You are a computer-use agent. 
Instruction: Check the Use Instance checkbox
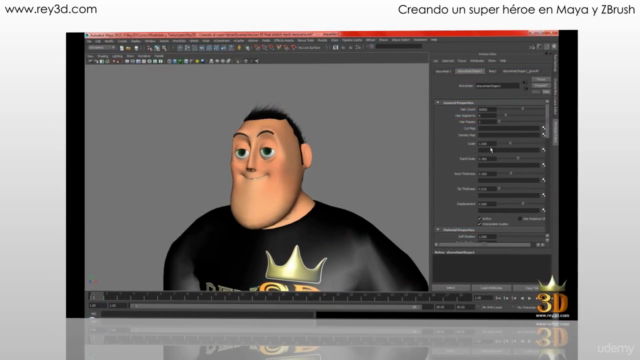coord(520,218)
